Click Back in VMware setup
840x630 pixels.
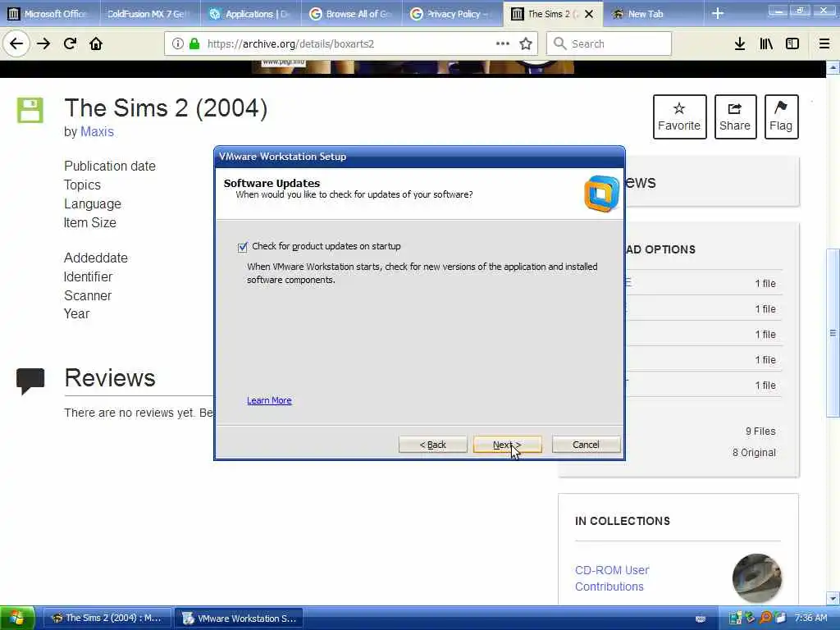click(x=433, y=445)
